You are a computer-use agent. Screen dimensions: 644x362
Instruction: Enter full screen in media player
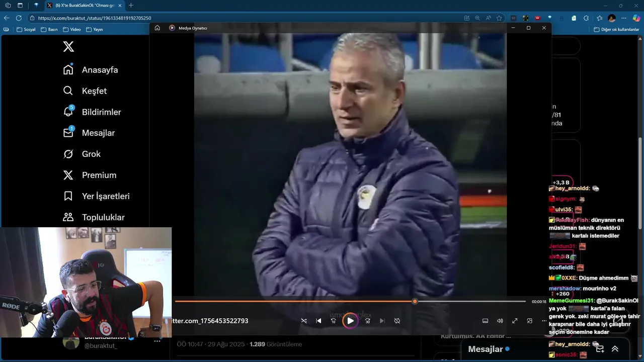point(515,321)
